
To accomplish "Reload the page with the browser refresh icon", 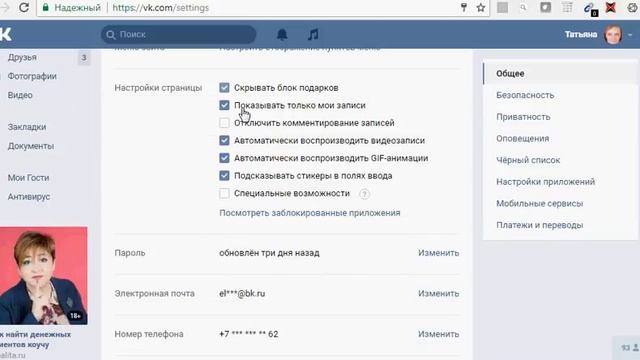I will coord(24,7).
